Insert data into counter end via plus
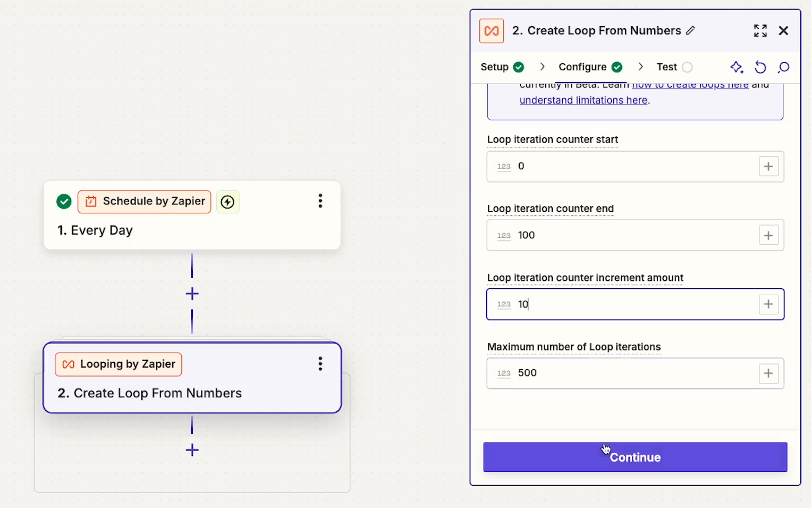Image resolution: width=812 pixels, height=508 pixels. click(768, 235)
